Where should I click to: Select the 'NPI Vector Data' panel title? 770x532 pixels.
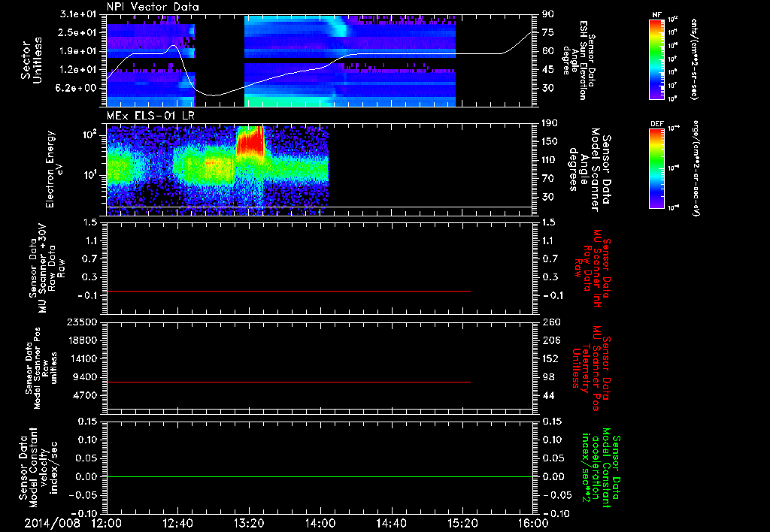153,7
